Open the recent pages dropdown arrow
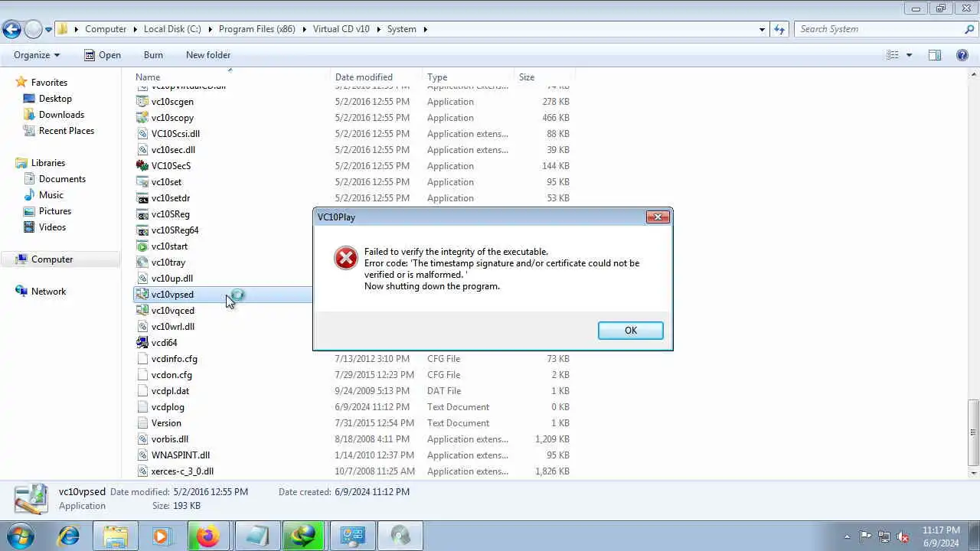 [48, 29]
